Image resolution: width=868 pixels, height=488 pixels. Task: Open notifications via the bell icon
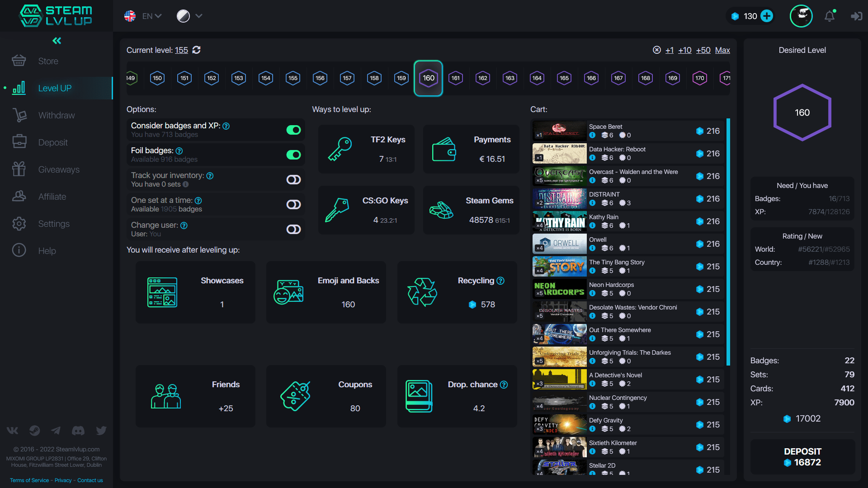[x=830, y=16]
